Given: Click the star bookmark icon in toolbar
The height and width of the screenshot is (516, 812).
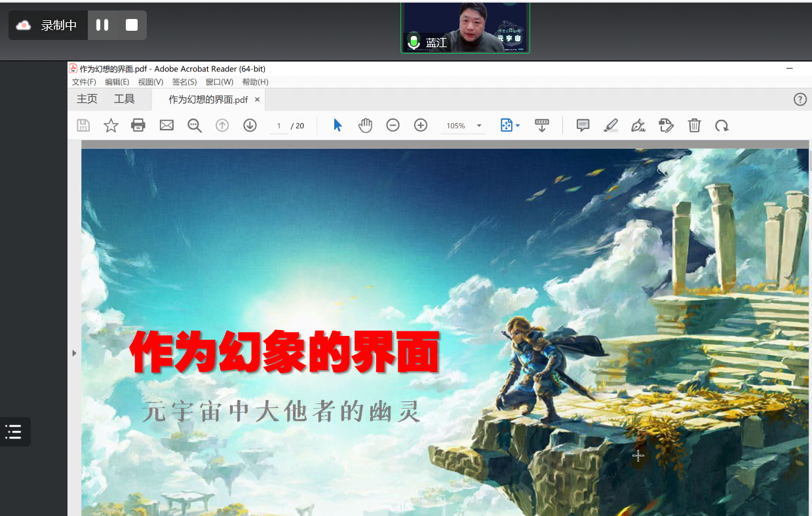Looking at the screenshot, I should (x=111, y=125).
